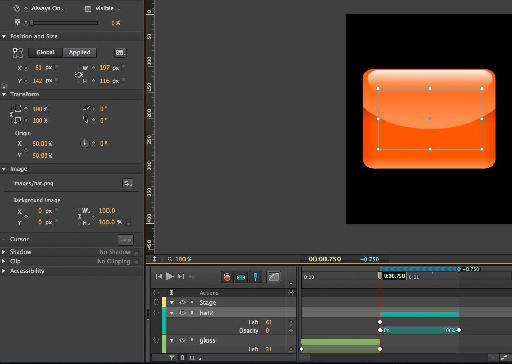Collapse the hat2 layer properties
Viewport: 512px width, 364px height.
tap(172, 313)
